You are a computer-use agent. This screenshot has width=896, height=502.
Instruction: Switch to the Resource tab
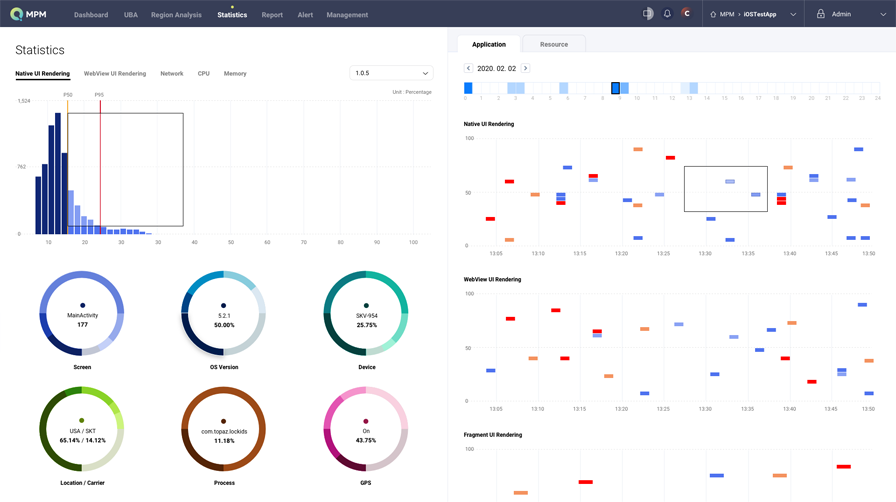(x=554, y=44)
